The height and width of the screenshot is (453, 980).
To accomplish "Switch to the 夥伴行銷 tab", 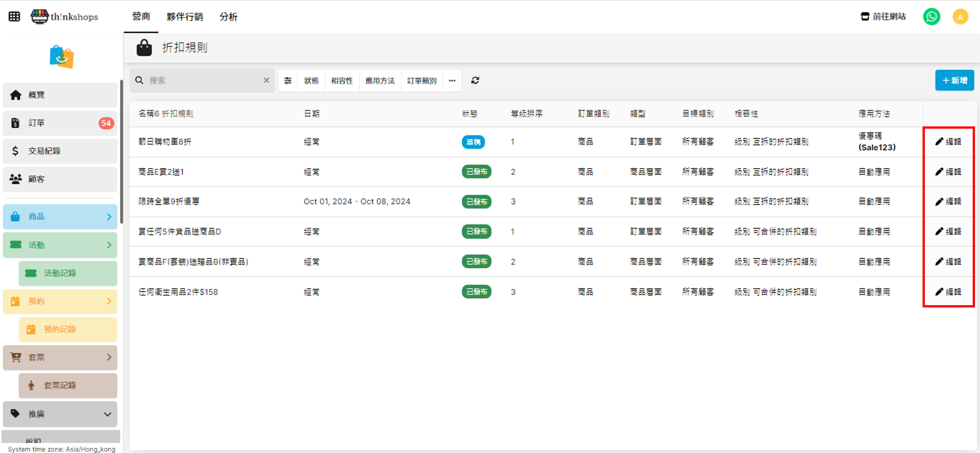I will tap(185, 17).
